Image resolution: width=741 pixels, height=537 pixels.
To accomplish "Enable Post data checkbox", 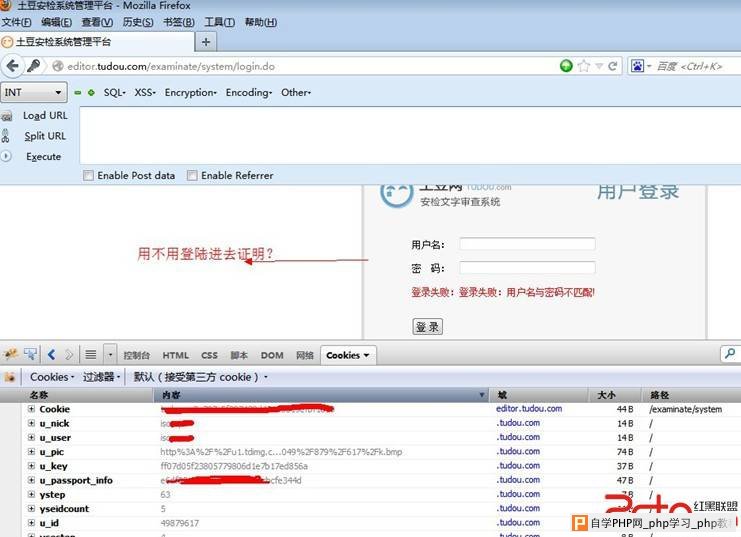I will [x=88, y=175].
